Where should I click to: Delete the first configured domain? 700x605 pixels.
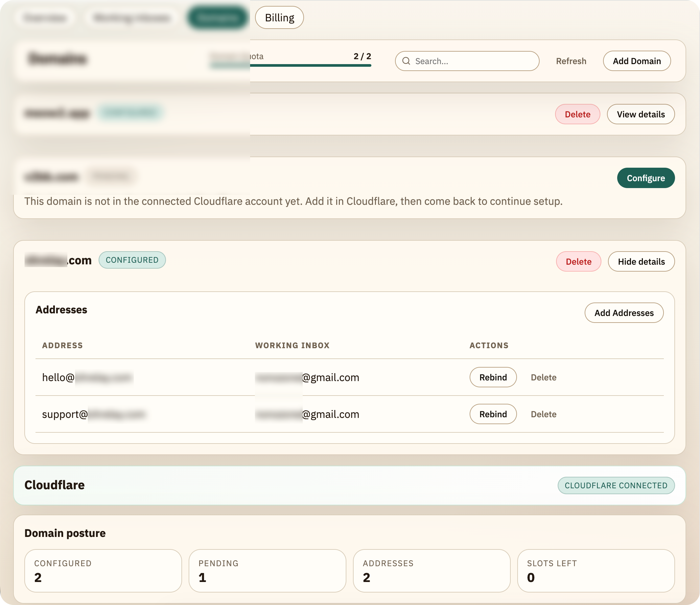[x=577, y=114]
